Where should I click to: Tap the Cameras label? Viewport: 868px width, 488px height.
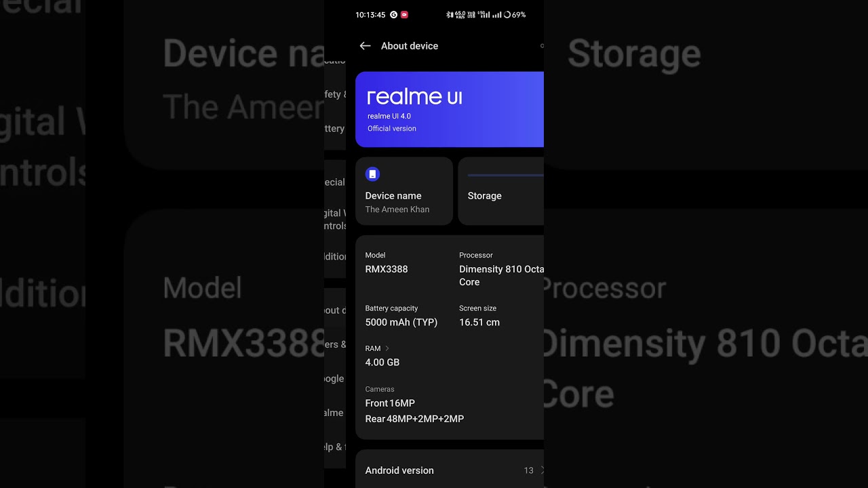tap(380, 389)
